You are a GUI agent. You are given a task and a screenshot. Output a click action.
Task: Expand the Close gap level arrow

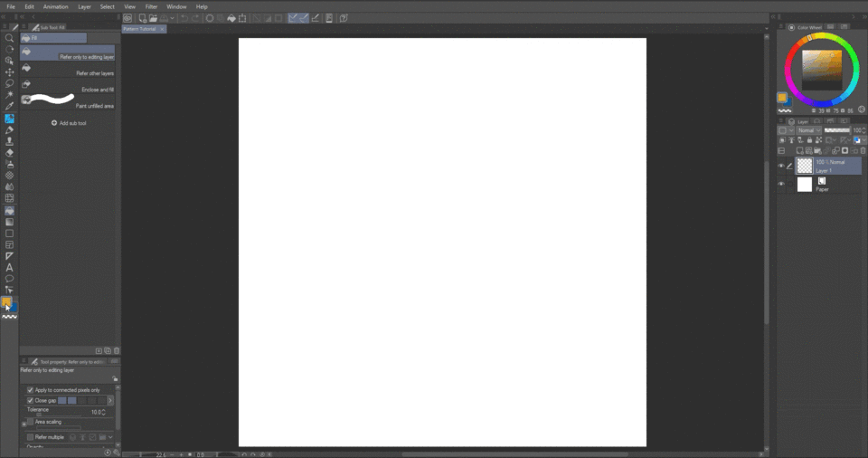pos(109,400)
